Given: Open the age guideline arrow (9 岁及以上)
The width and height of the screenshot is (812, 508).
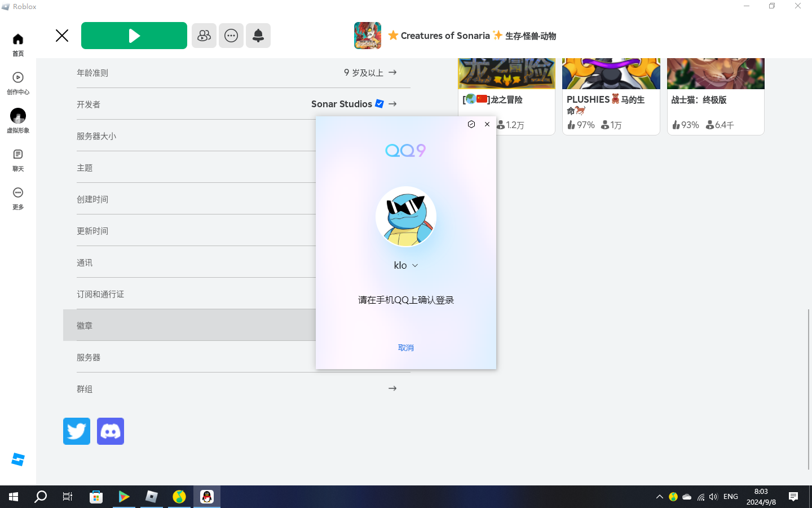Looking at the screenshot, I should 392,72.
